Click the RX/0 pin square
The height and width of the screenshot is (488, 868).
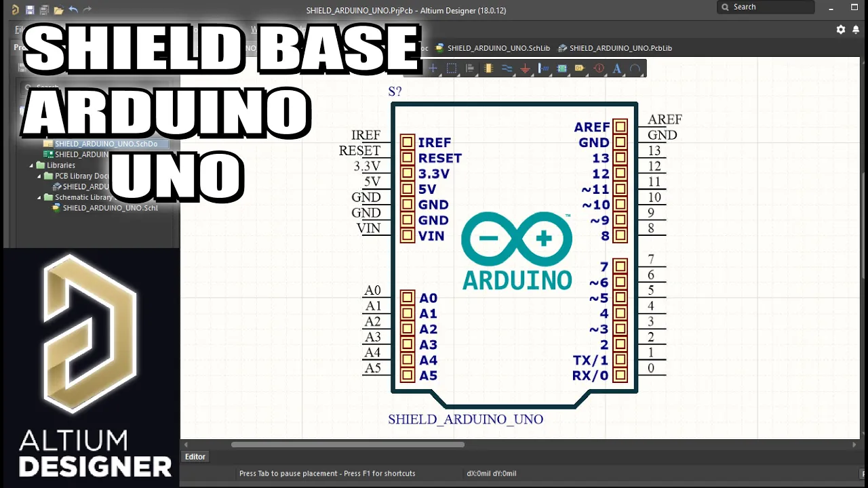(x=620, y=375)
